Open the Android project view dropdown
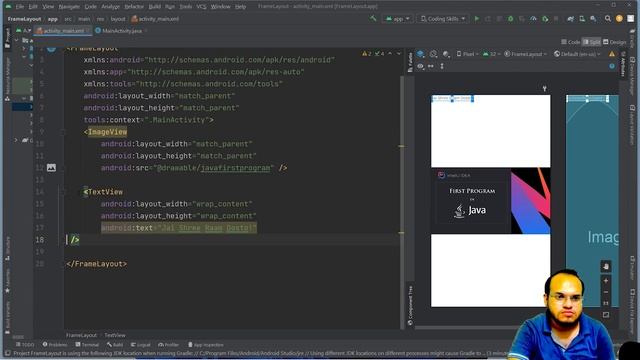Screen dimensions: 640x360 (x=24, y=31)
